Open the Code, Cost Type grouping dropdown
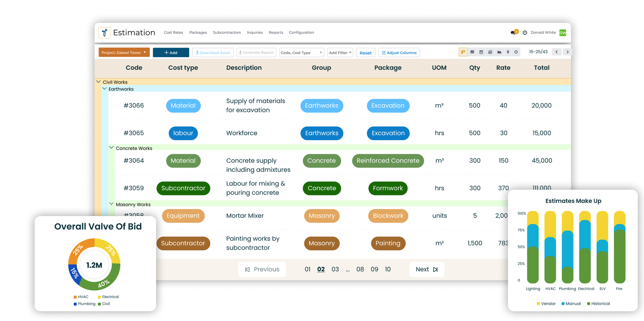This screenshot has width=644, height=321. point(301,53)
